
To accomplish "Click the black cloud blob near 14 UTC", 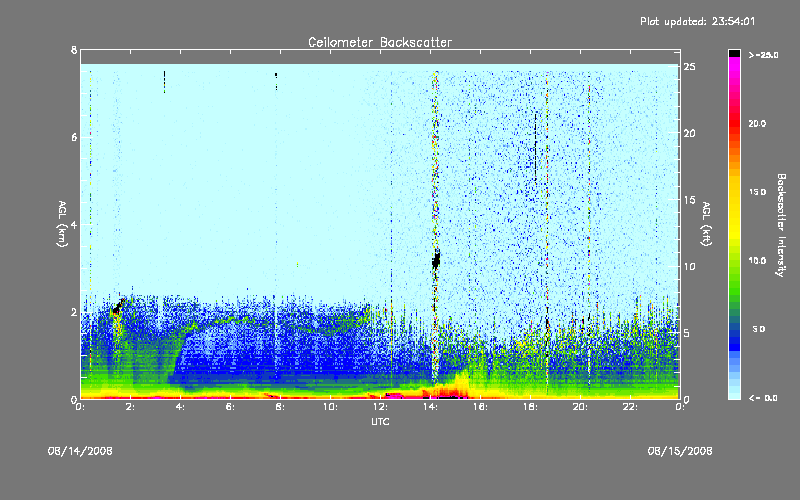I will pyautogui.click(x=436, y=261).
